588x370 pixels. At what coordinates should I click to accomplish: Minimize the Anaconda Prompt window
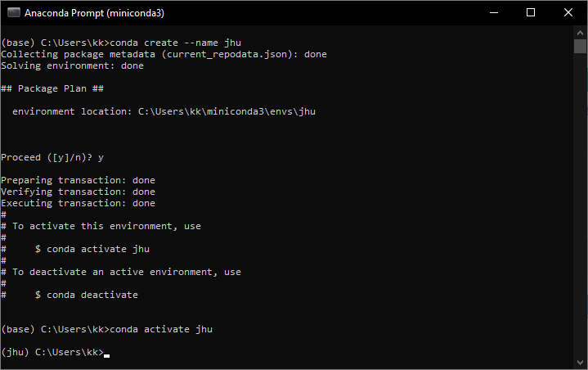point(494,12)
